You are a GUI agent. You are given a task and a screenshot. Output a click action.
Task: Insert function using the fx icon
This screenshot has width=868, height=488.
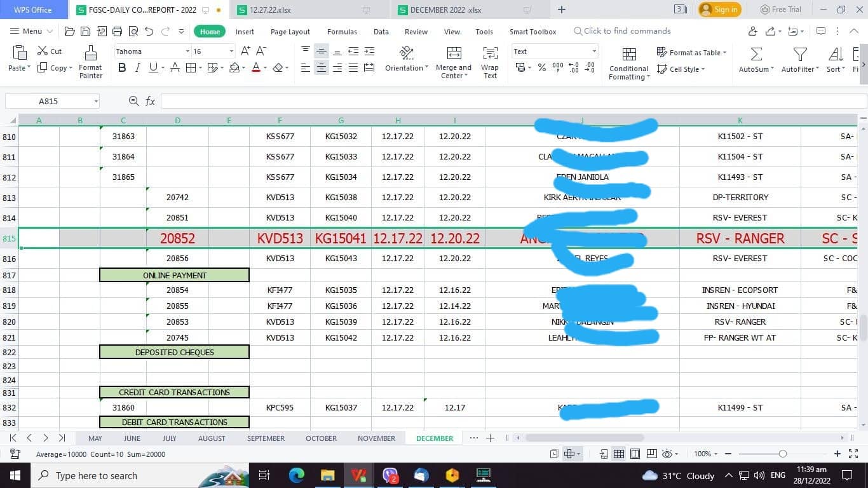tap(151, 101)
